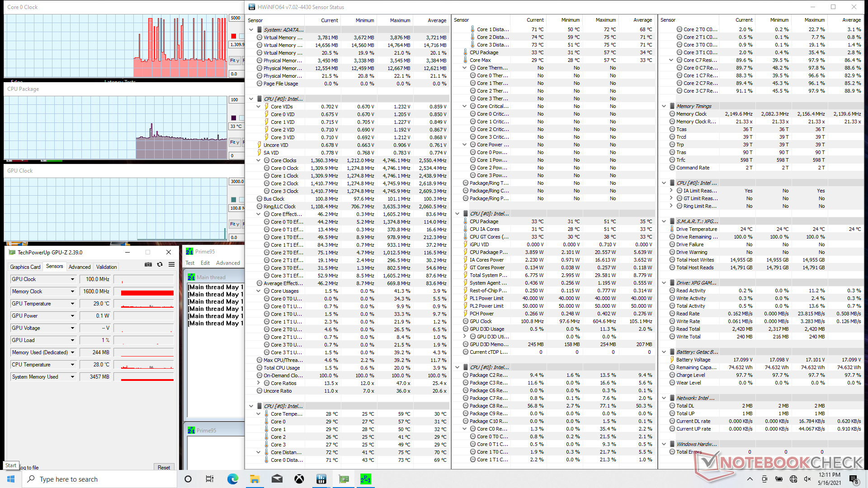Switch to the Graphics Card tab in GPU-Z

(x=25, y=267)
